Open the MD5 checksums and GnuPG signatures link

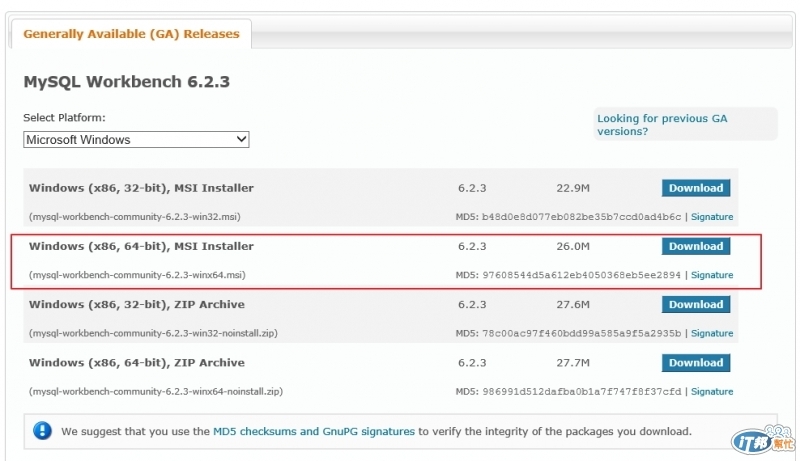pos(313,432)
